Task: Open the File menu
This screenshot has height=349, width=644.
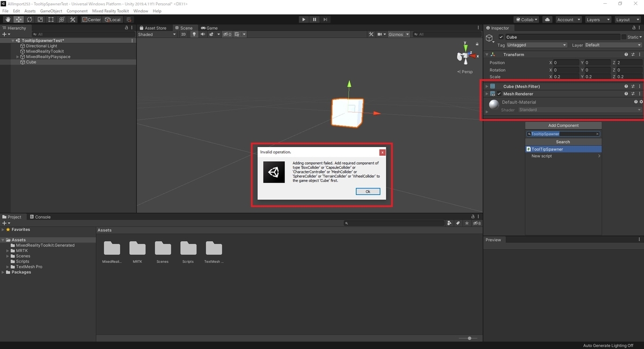Action: click(x=5, y=11)
